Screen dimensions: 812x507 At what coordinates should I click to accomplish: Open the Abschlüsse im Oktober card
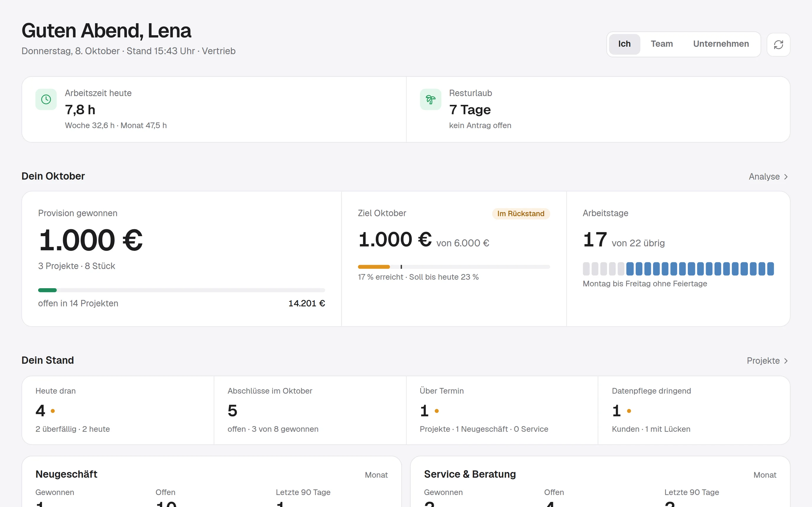[310, 410]
